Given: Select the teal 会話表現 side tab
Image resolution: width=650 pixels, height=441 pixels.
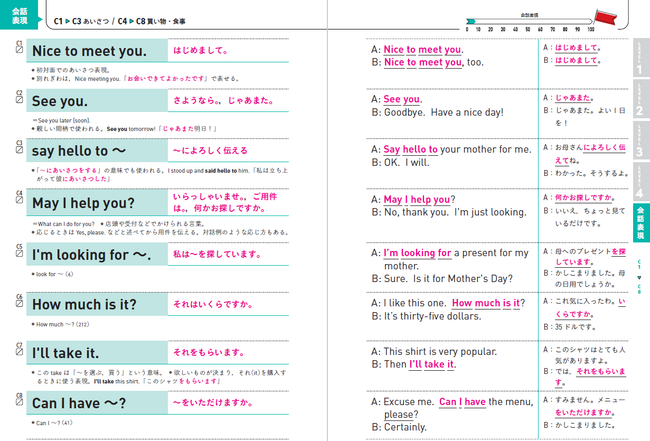Looking at the screenshot, I should coord(640,223).
